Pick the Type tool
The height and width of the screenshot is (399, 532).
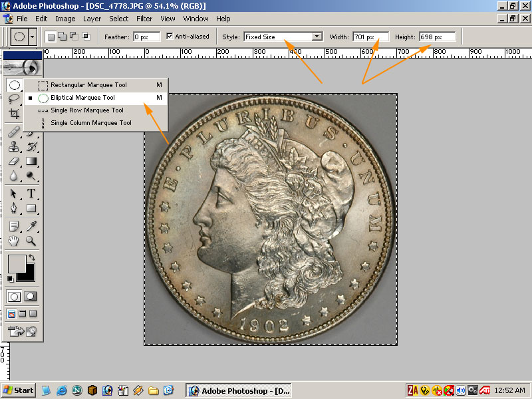[x=31, y=194]
